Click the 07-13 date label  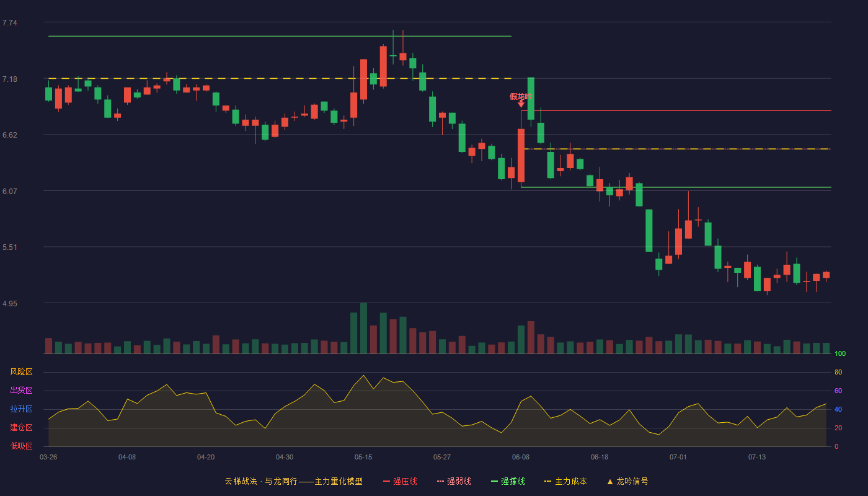pos(757,457)
